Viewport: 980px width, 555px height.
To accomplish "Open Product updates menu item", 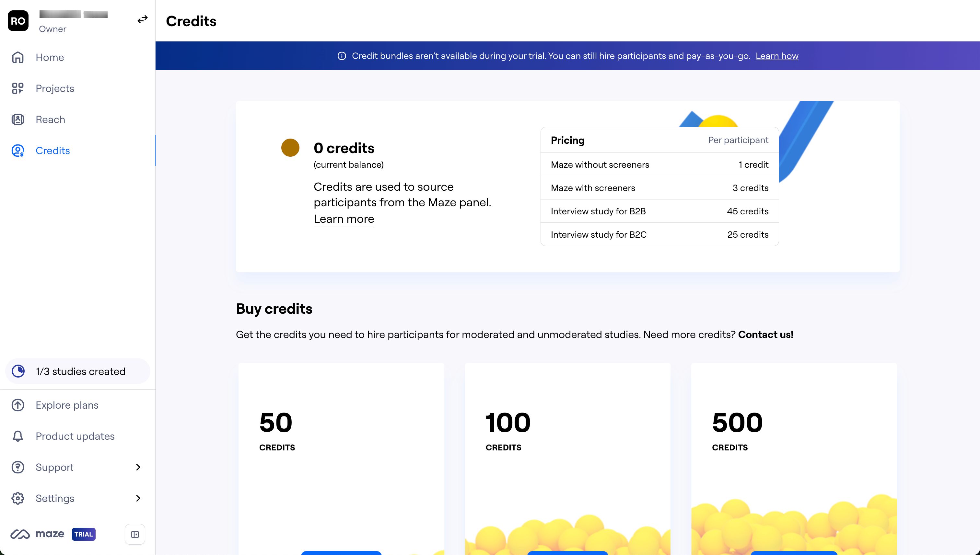I will 78,436.
